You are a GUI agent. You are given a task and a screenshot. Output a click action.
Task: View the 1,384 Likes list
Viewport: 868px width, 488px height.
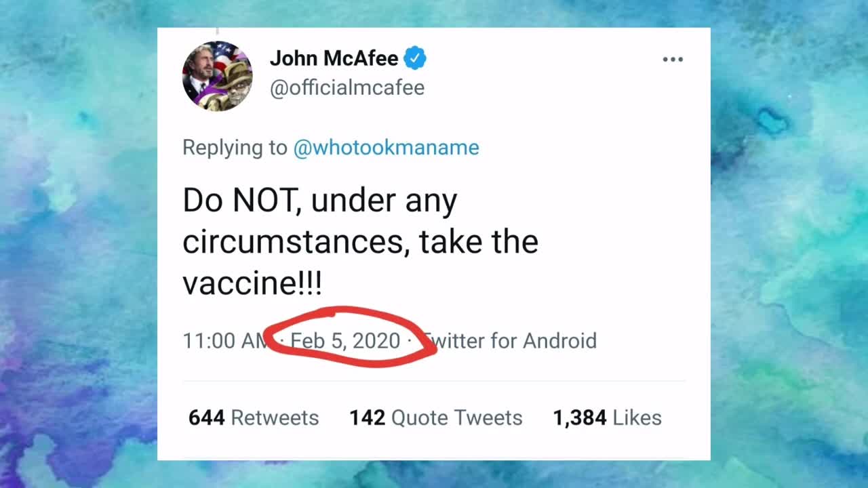point(607,418)
